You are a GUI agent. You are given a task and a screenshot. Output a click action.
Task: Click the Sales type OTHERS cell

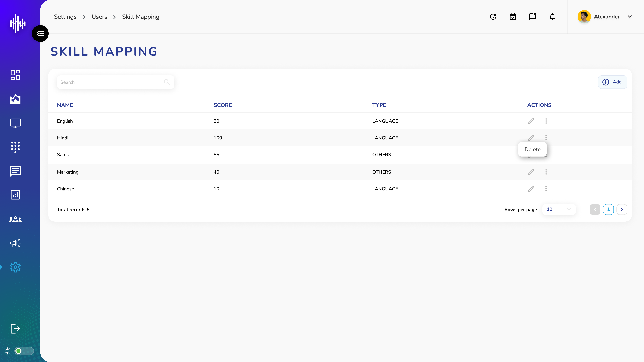pyautogui.click(x=381, y=154)
